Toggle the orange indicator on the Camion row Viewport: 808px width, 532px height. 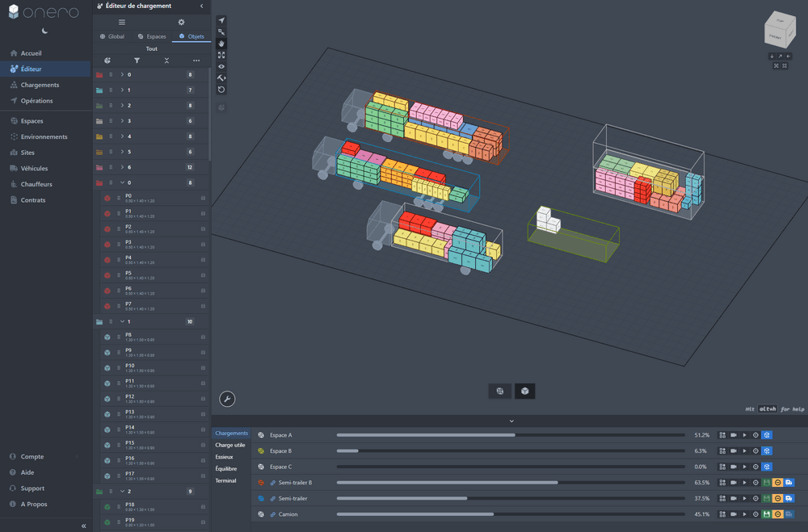coord(777,514)
